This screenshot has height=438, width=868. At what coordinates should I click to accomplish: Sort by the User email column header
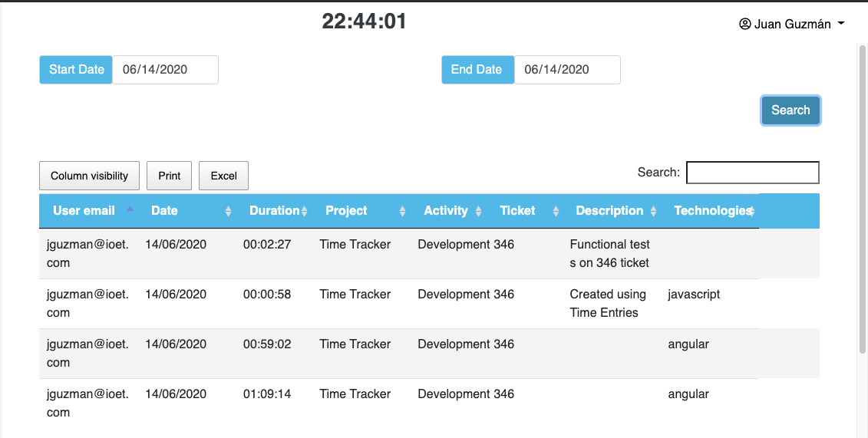tap(88, 211)
